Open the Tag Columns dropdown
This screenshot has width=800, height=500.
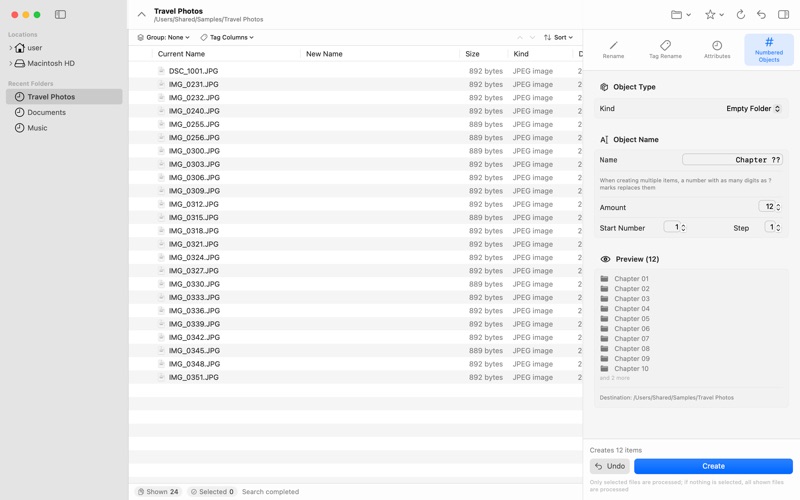227,37
